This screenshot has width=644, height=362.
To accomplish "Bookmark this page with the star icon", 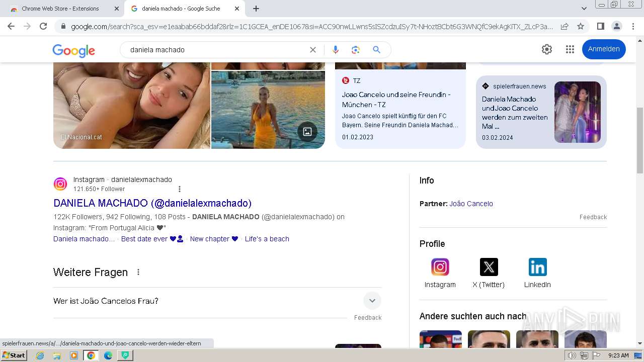I will [581, 26].
